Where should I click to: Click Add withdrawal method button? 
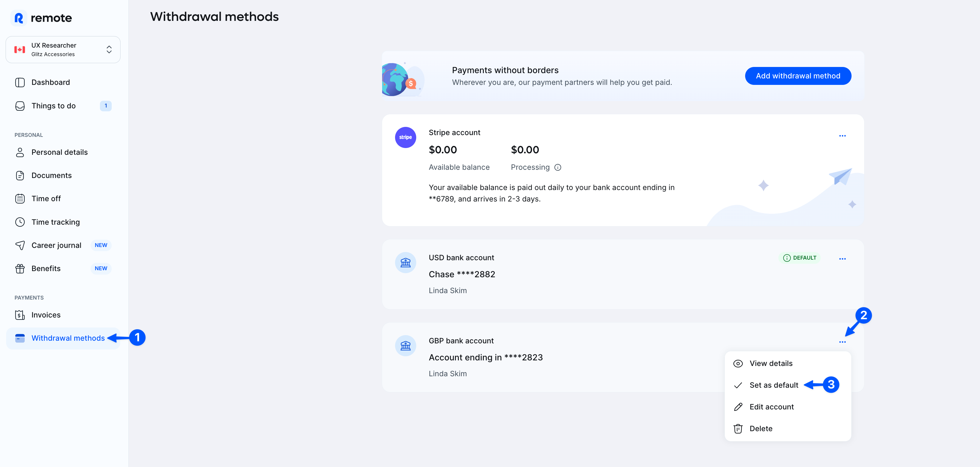click(798, 75)
